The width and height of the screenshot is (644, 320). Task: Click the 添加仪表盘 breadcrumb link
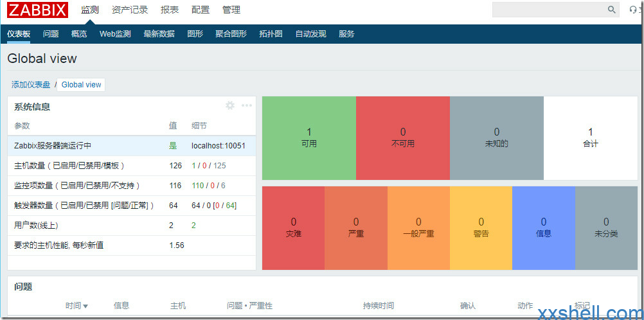[31, 85]
